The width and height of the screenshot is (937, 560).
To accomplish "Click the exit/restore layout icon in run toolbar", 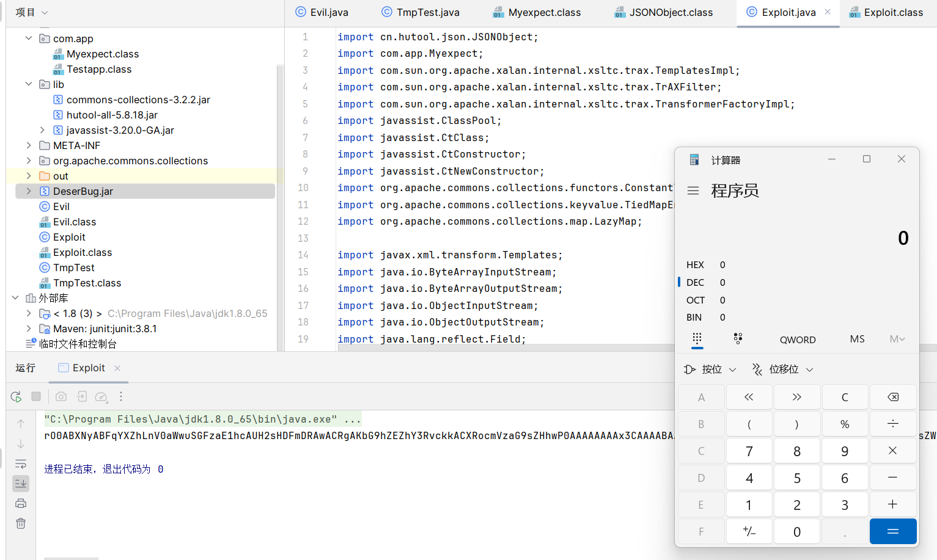I will pyautogui.click(x=82, y=396).
